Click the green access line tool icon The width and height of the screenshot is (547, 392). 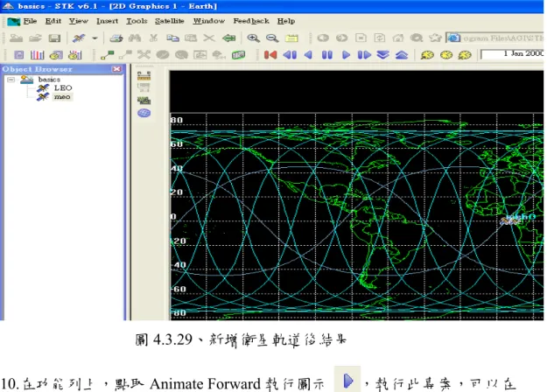tap(107, 55)
